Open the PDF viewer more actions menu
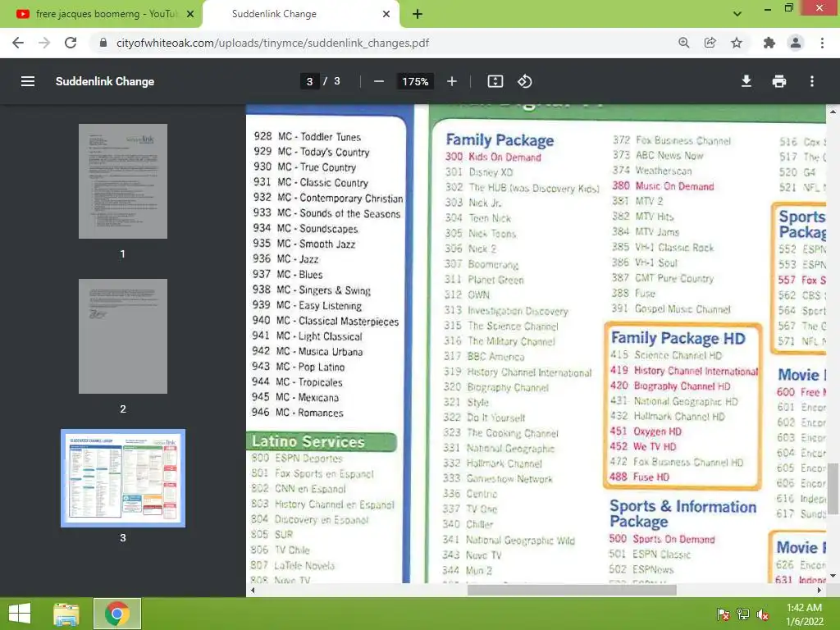 click(x=812, y=81)
